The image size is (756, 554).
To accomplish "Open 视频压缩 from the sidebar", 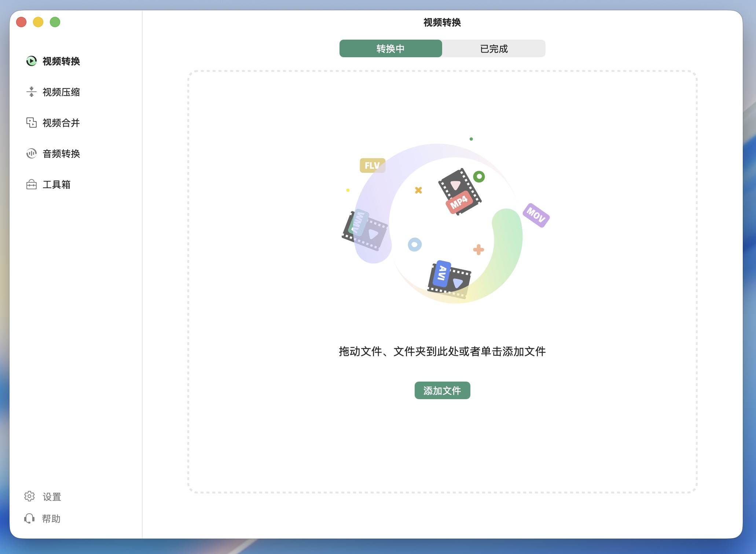I will (x=61, y=92).
